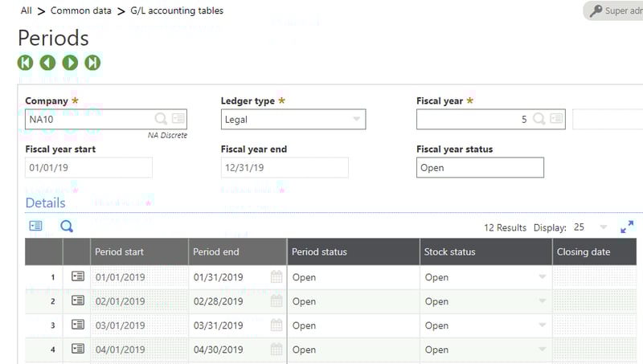Click the All breadcrumb link
The width and height of the screenshot is (643, 364).
point(27,11)
